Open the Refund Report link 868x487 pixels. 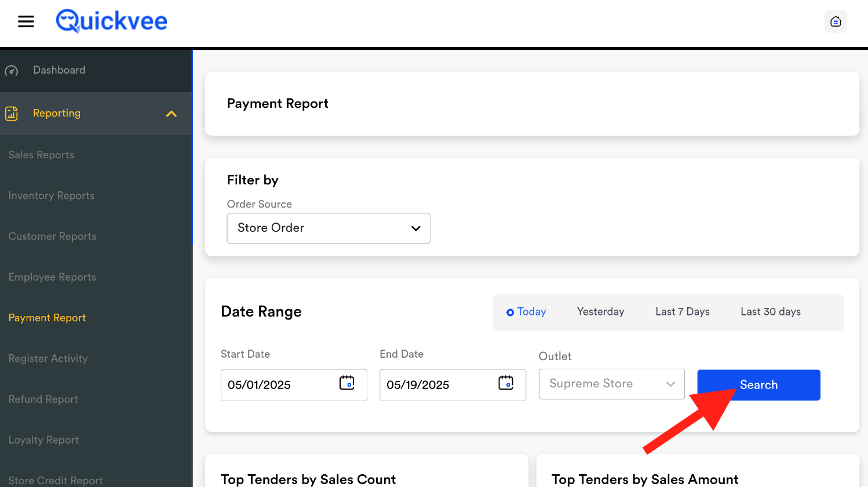pos(43,399)
